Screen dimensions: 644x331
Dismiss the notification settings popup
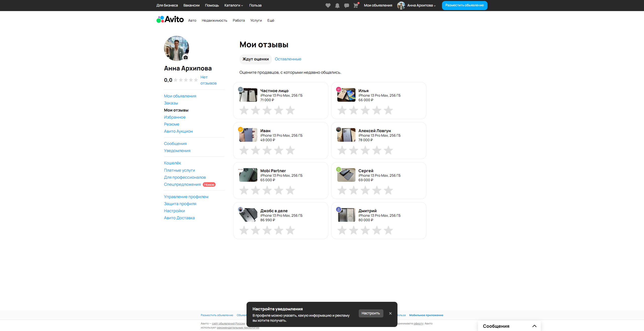coord(390,313)
